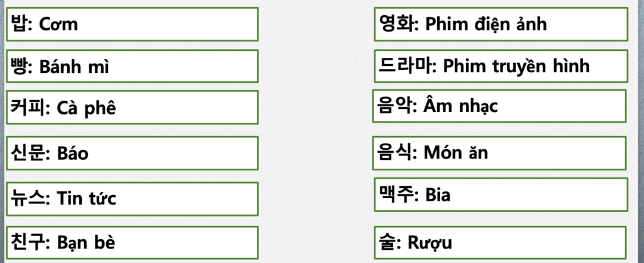Click the 밥: Cơm vocabulary box
The width and height of the screenshot is (644, 263).
[132, 25]
